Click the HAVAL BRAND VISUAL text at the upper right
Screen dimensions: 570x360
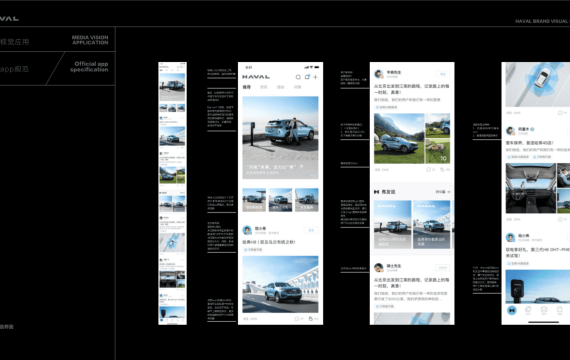(542, 21)
